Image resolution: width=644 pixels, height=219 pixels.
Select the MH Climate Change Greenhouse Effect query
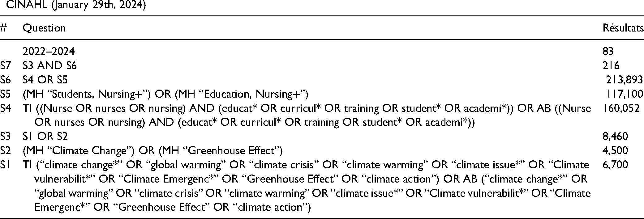click(x=153, y=150)
